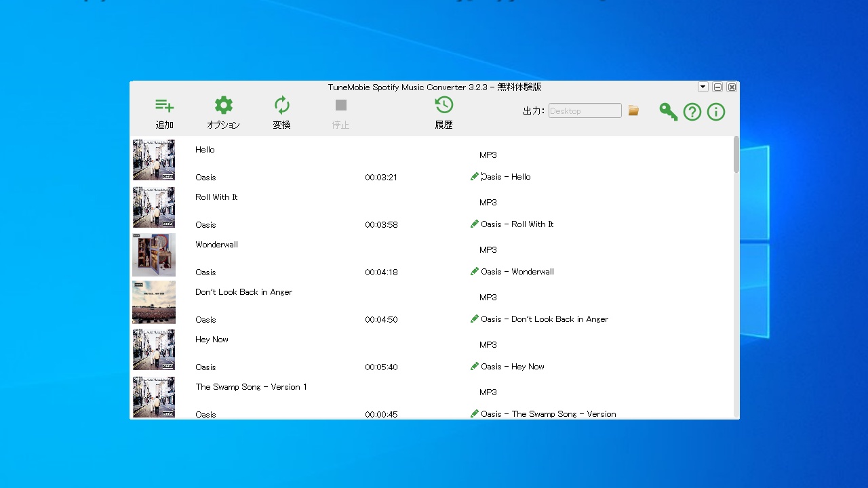Viewport: 868px width, 488px height.
Task: Click duration 00:04:18
Action: [x=381, y=272]
